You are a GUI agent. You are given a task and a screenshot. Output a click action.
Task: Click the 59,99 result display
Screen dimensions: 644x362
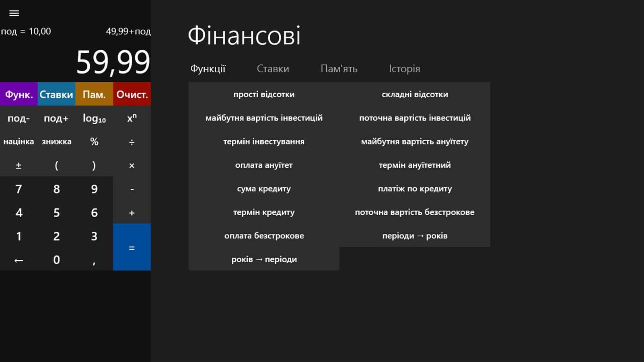[113, 62]
